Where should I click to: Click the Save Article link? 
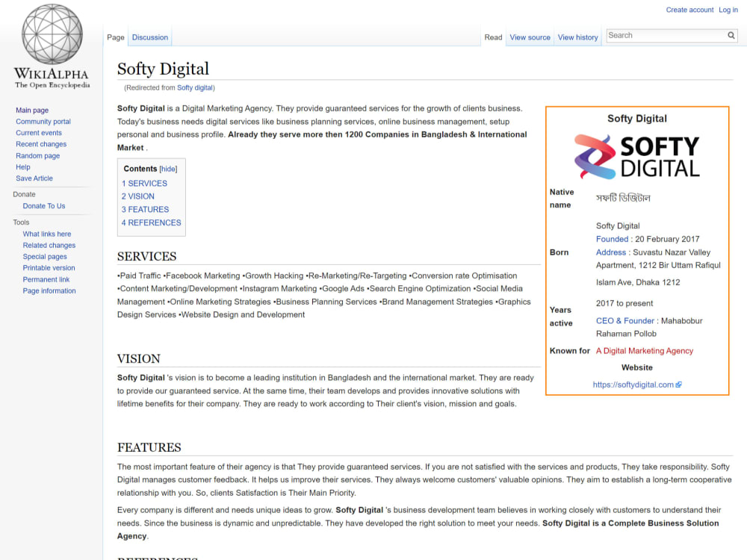click(34, 178)
